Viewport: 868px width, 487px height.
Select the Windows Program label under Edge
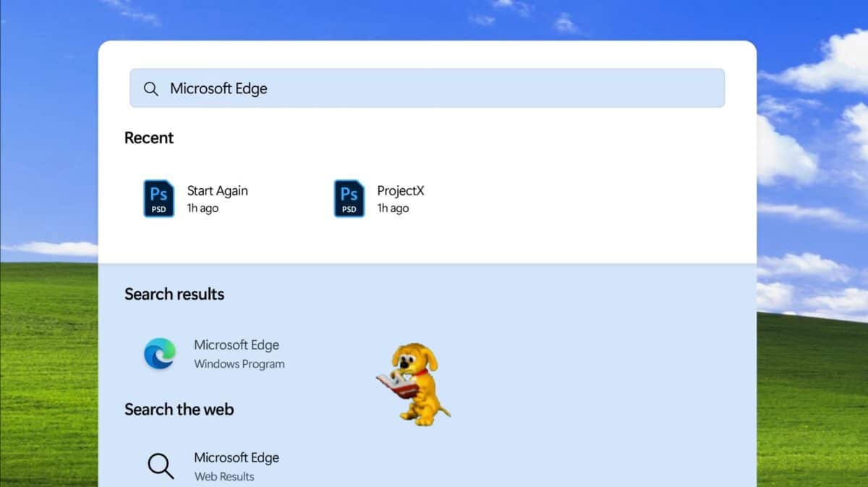click(x=239, y=364)
